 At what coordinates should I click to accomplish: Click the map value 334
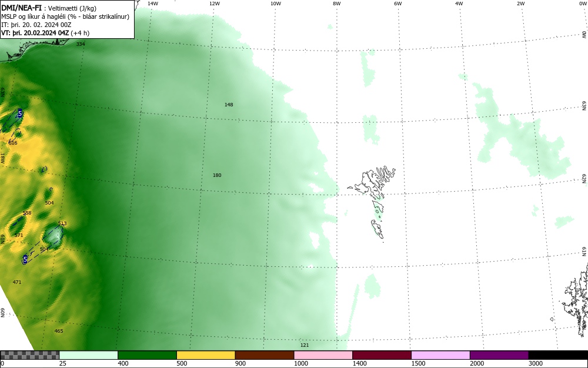(81, 44)
